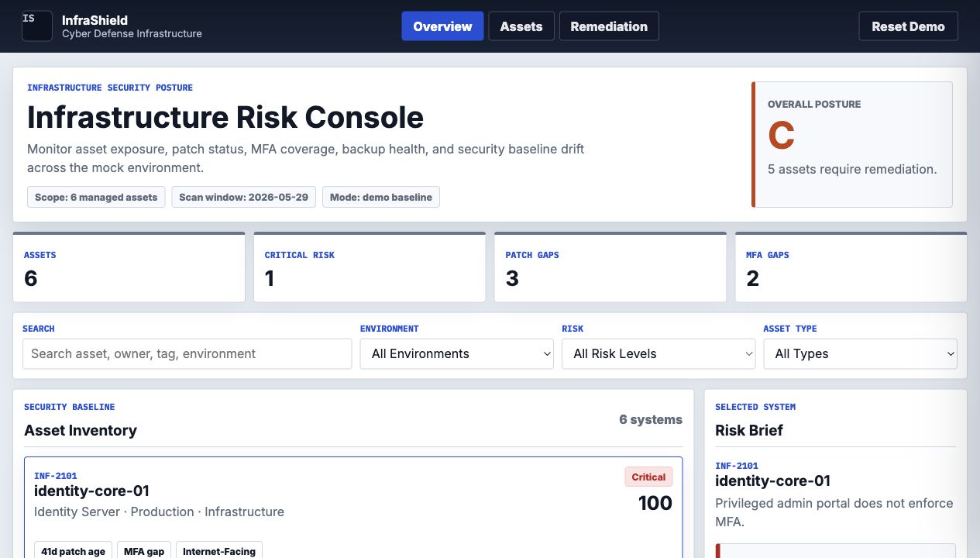Click the Reset Demo button
The height and width of the screenshot is (558, 980).
(x=908, y=26)
